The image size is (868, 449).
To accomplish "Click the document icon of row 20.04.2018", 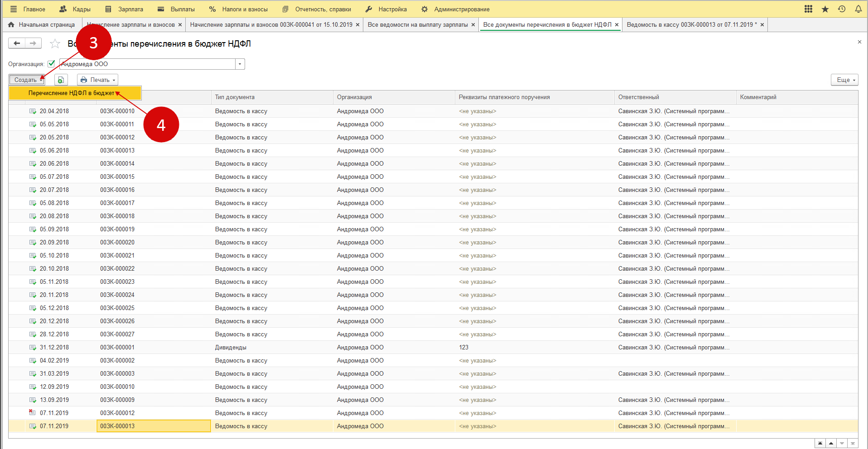I will [32, 111].
